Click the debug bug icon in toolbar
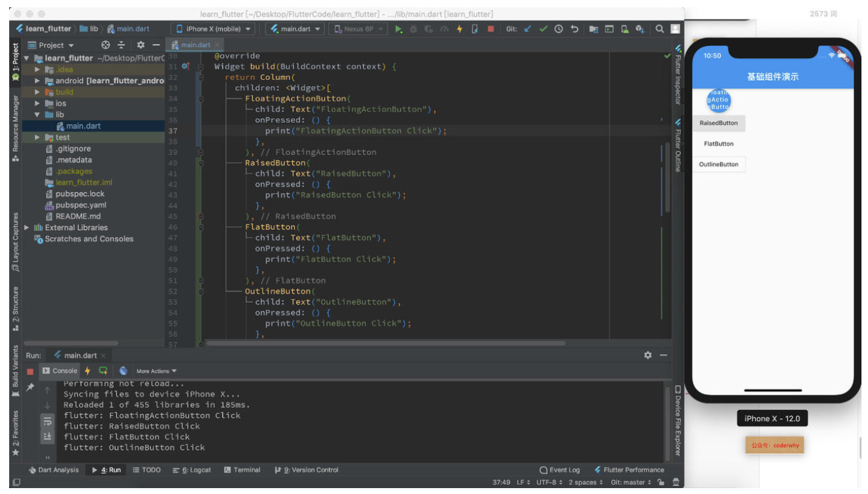 coord(414,29)
